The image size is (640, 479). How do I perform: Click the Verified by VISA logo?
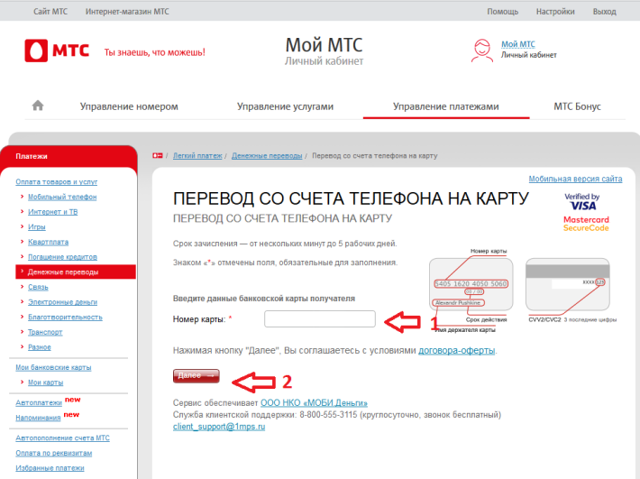pos(582,202)
